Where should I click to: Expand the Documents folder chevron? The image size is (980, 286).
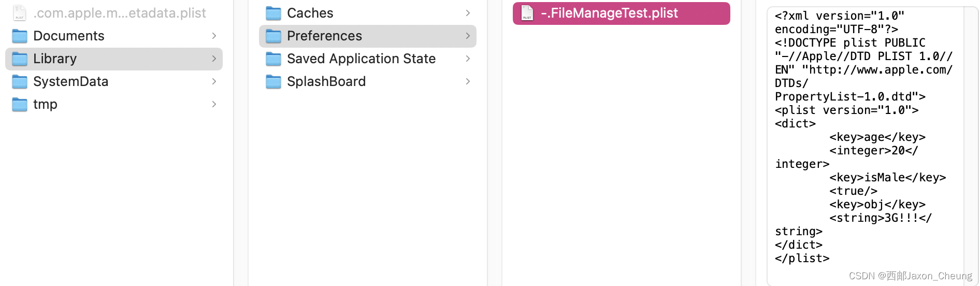[x=214, y=36]
